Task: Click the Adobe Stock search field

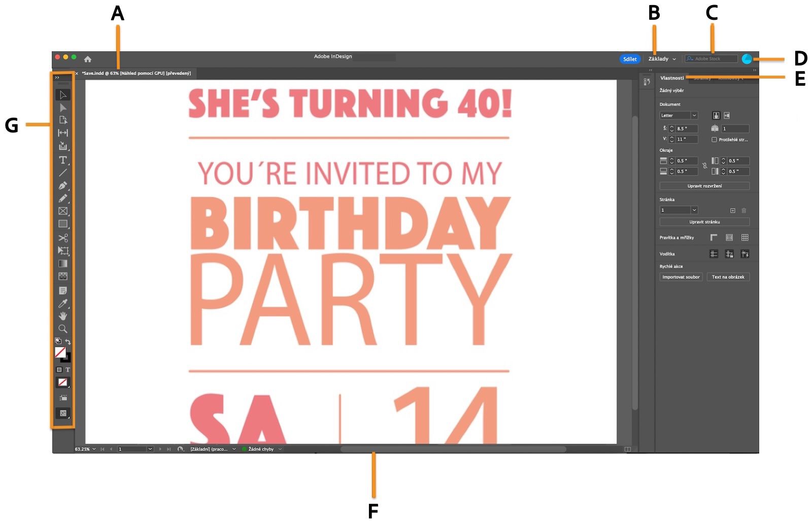Action: pos(711,59)
